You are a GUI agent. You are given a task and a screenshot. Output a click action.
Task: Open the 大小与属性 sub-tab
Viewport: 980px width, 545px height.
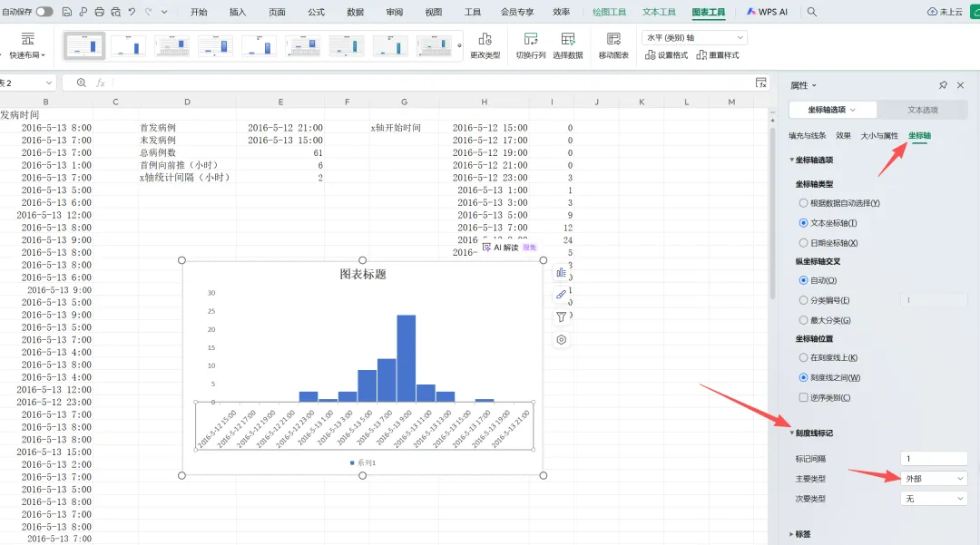click(x=879, y=135)
